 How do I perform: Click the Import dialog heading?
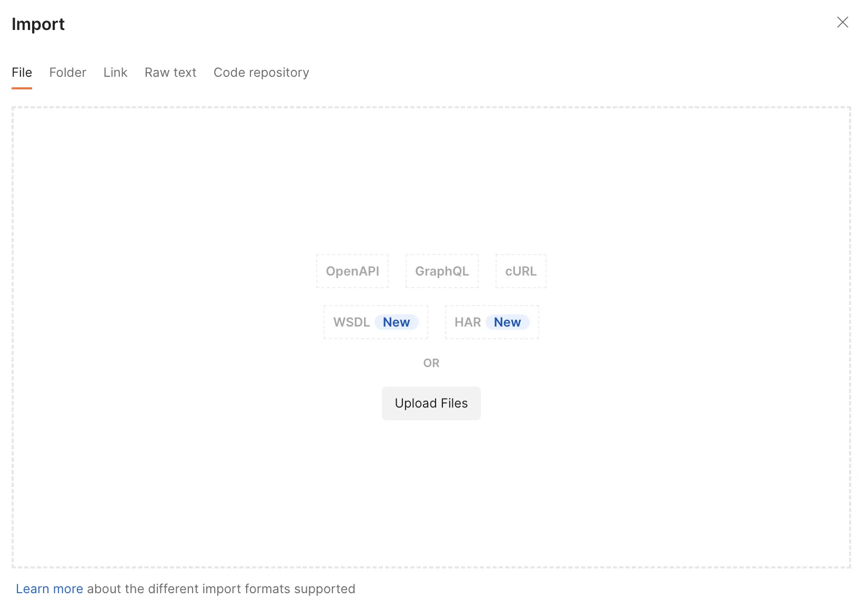click(38, 24)
